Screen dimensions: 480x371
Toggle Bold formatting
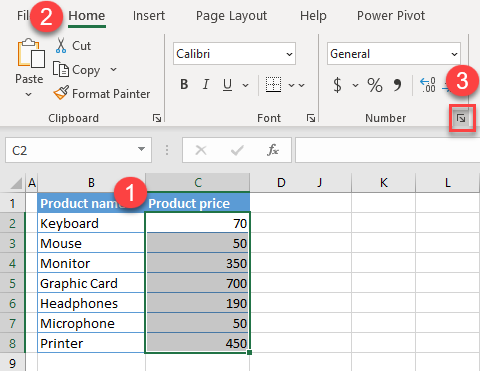click(x=184, y=84)
